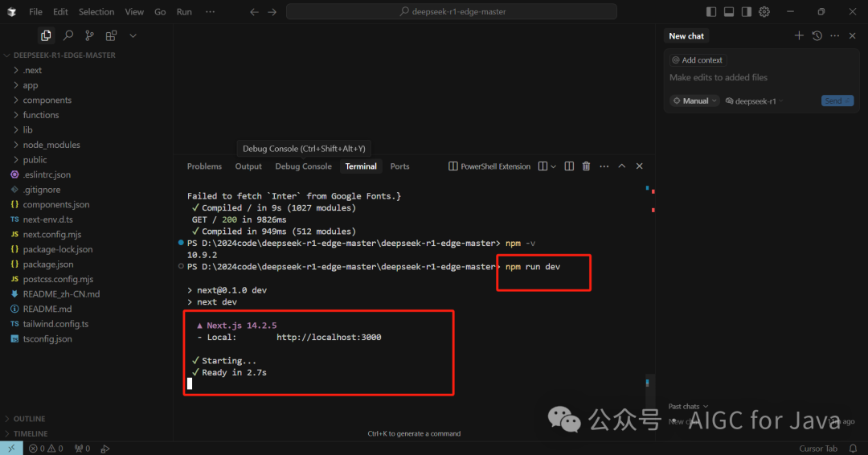Open the deepseek-r1 model dropdown
Viewport: 868px width, 455px height.
(755, 100)
